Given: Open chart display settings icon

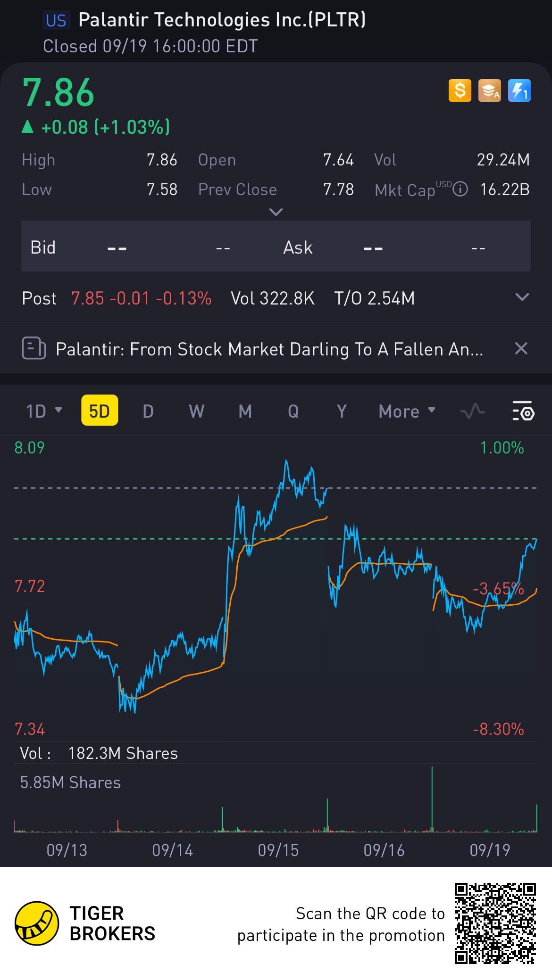Looking at the screenshot, I should tap(523, 412).
